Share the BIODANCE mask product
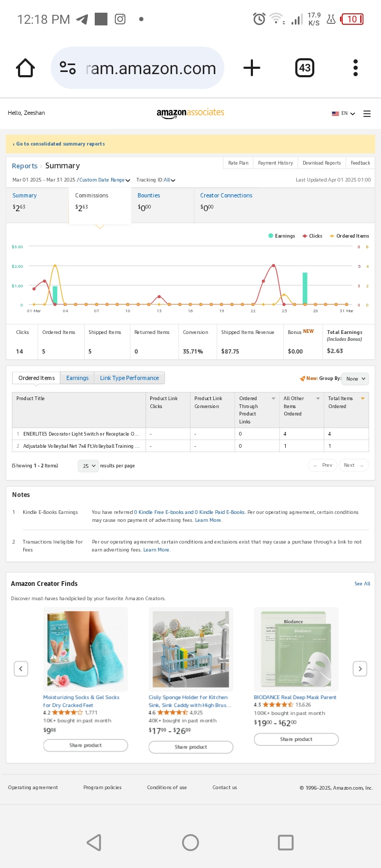 point(296,739)
